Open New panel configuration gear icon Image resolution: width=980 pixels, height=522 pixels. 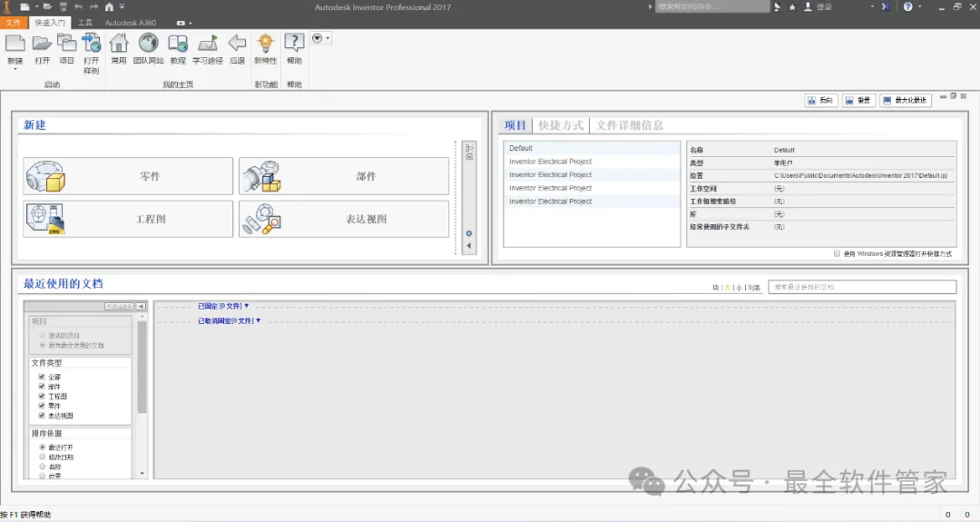click(469, 234)
